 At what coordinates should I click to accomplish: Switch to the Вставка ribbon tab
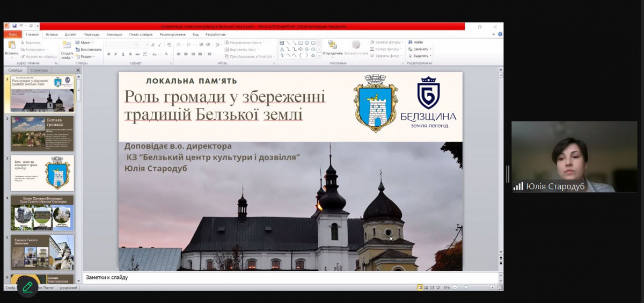point(52,34)
